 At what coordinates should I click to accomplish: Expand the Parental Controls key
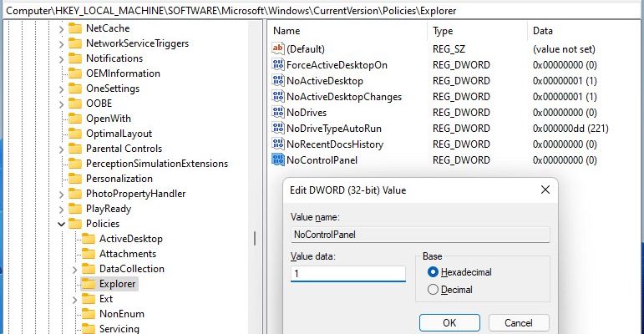[61, 149]
